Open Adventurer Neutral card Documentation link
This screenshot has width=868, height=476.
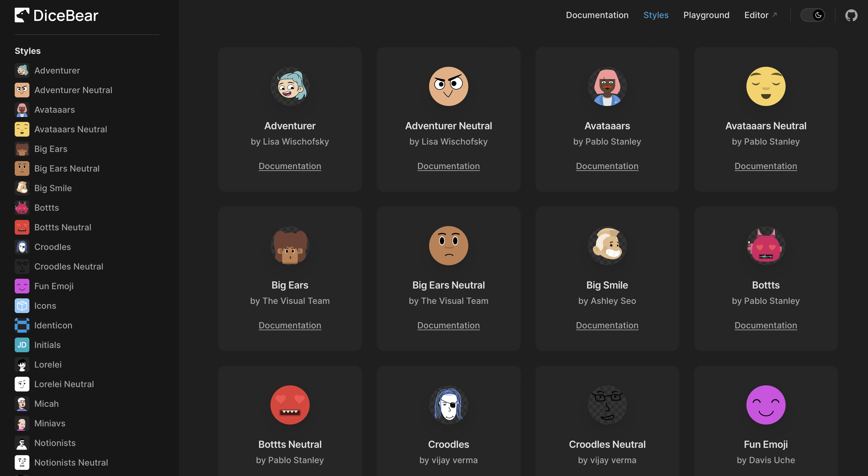pos(448,166)
